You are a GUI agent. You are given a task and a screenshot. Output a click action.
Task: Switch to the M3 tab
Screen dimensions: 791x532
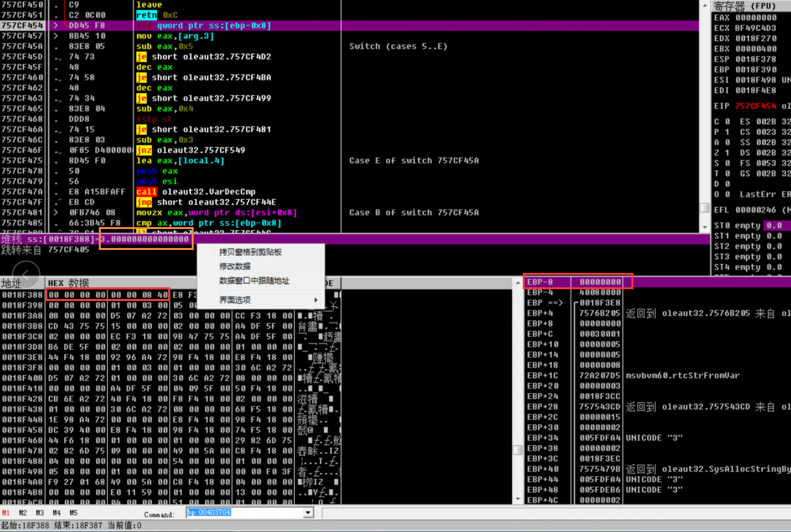point(40,513)
